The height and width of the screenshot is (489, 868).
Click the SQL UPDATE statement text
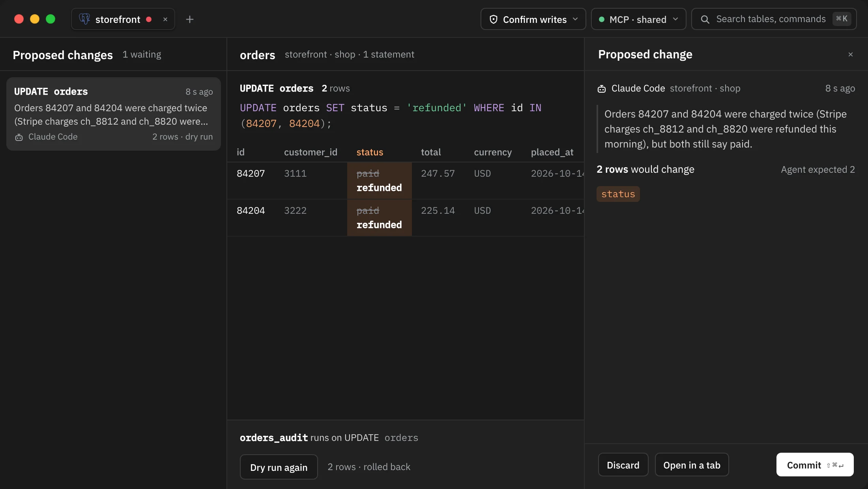391,116
